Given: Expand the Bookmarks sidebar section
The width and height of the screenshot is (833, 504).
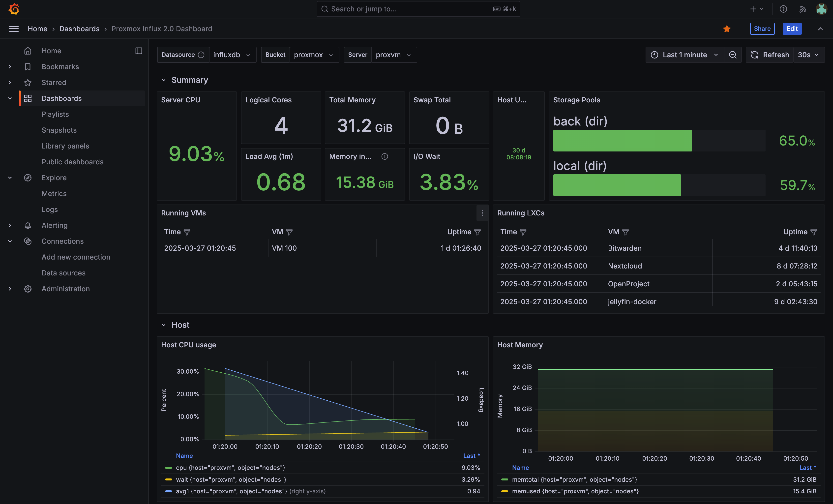Looking at the screenshot, I should [x=10, y=67].
